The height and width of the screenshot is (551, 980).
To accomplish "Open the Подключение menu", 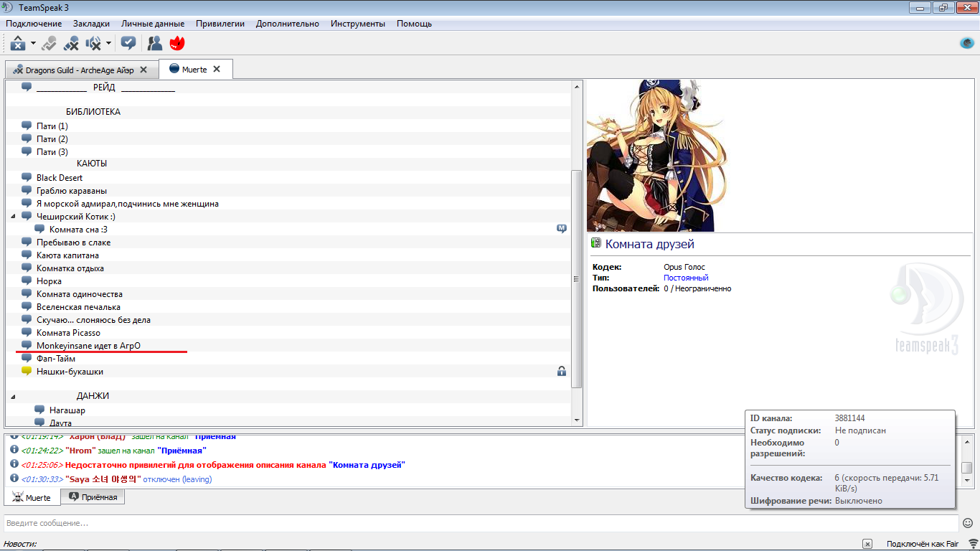I will pos(34,24).
